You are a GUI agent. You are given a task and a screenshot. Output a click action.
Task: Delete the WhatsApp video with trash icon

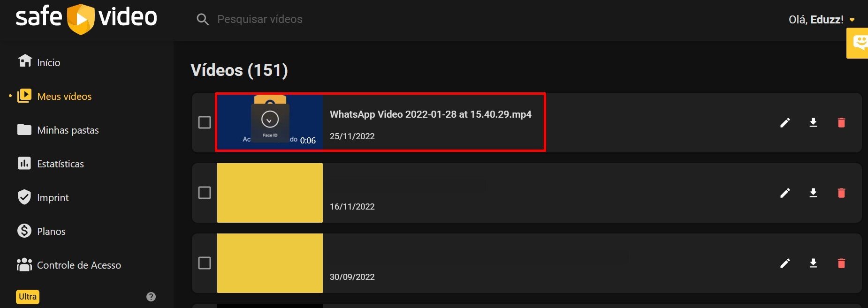(841, 123)
